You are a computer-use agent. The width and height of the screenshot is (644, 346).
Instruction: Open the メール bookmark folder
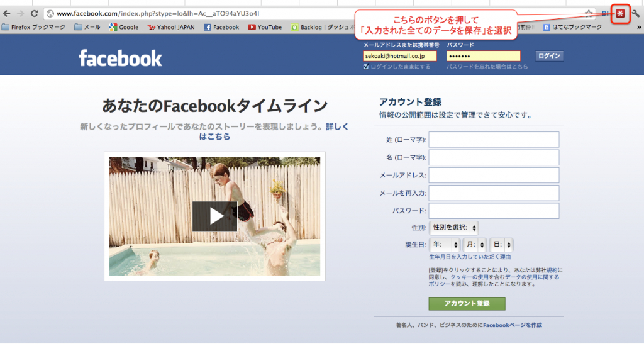coord(87,27)
